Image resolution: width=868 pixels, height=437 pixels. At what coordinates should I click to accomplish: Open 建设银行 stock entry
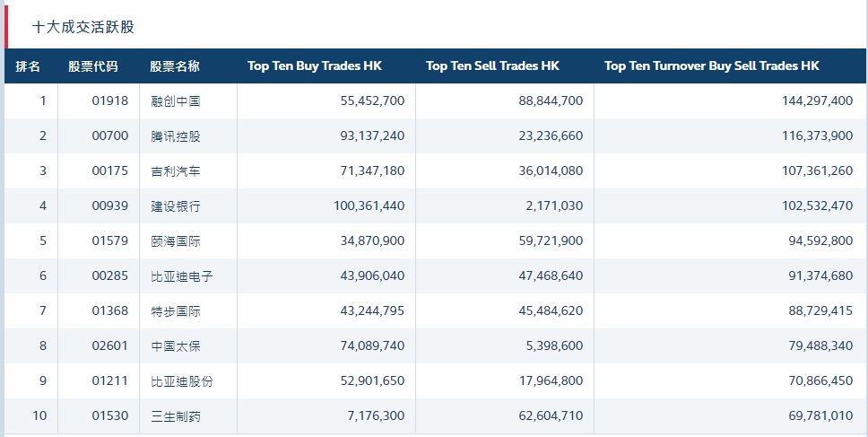tap(176, 206)
